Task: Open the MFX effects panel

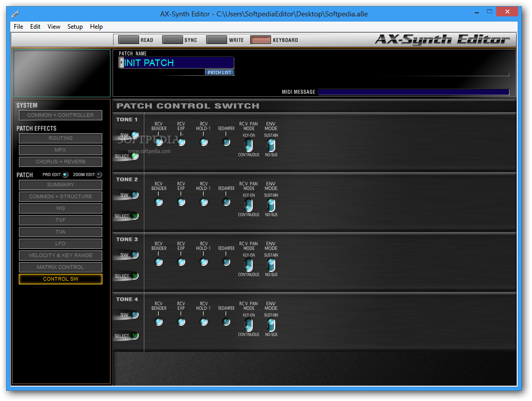Action: click(60, 150)
